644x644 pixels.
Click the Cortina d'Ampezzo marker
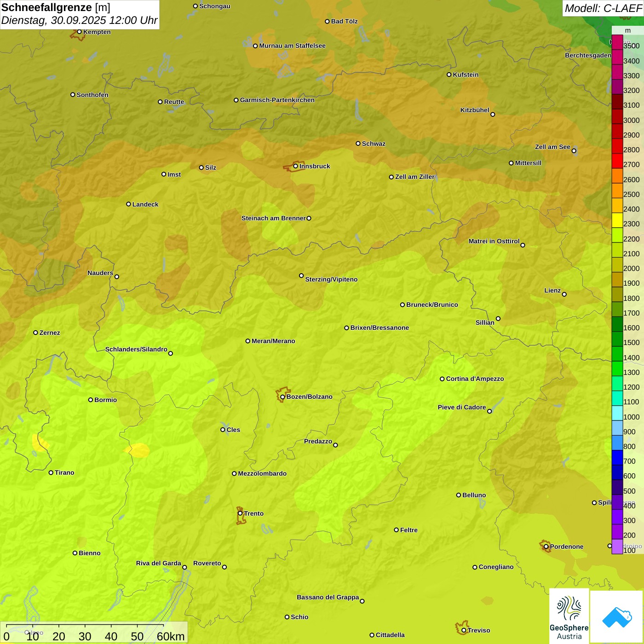pos(443,379)
